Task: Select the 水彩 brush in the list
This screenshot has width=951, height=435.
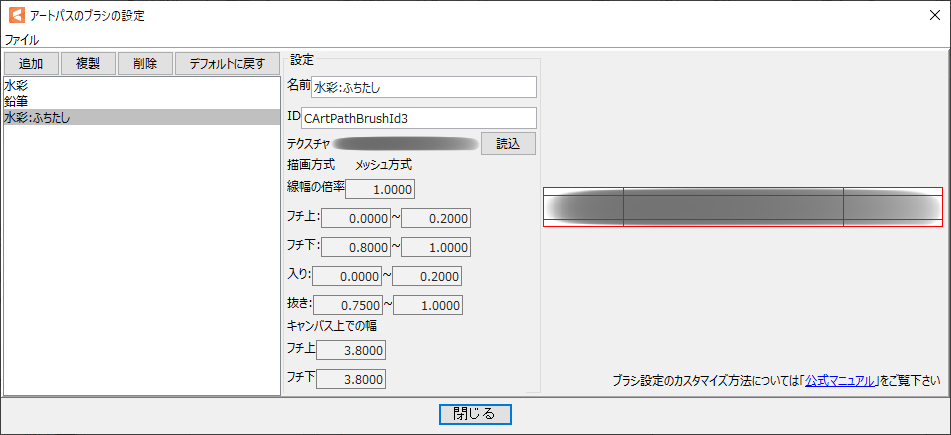Action: pyautogui.click(x=16, y=86)
